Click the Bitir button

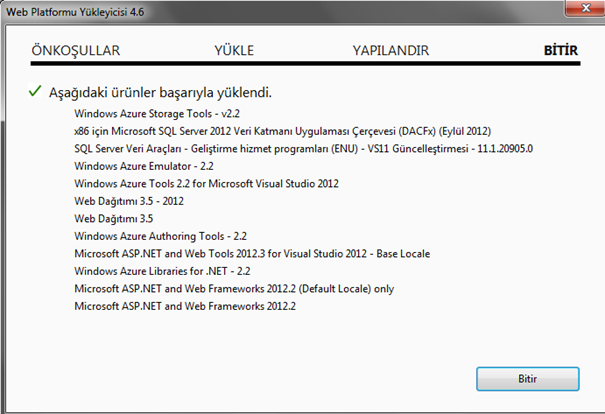[x=527, y=379]
